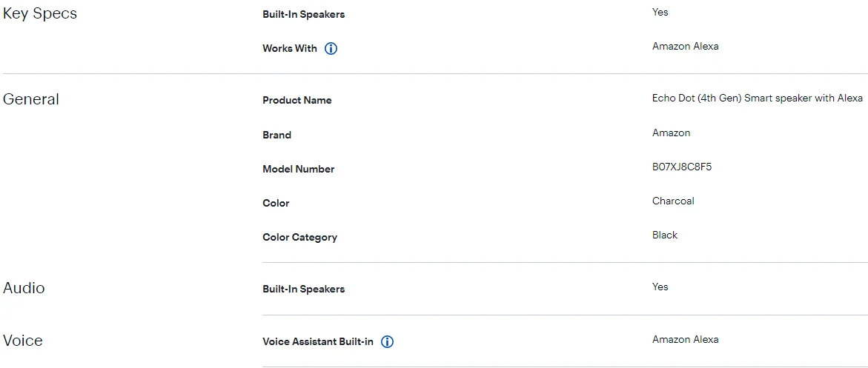Click Built-In Speakers label in Audio section

304,289
